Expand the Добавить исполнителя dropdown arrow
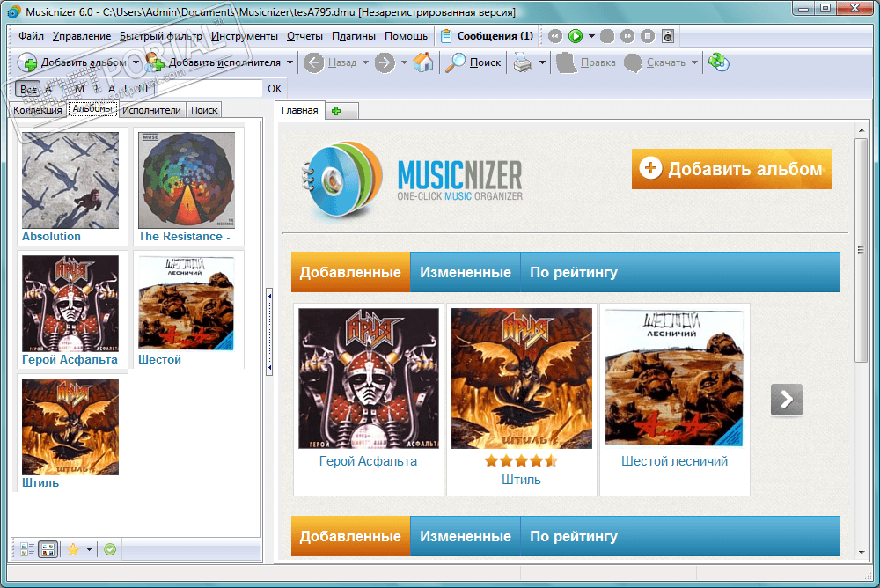 pyautogui.click(x=290, y=62)
